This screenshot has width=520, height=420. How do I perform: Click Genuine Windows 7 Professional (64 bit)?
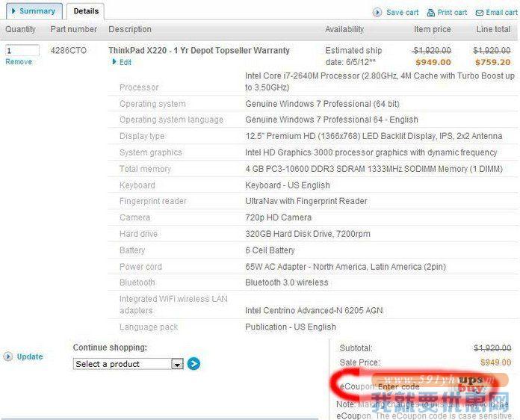pyautogui.click(x=322, y=104)
